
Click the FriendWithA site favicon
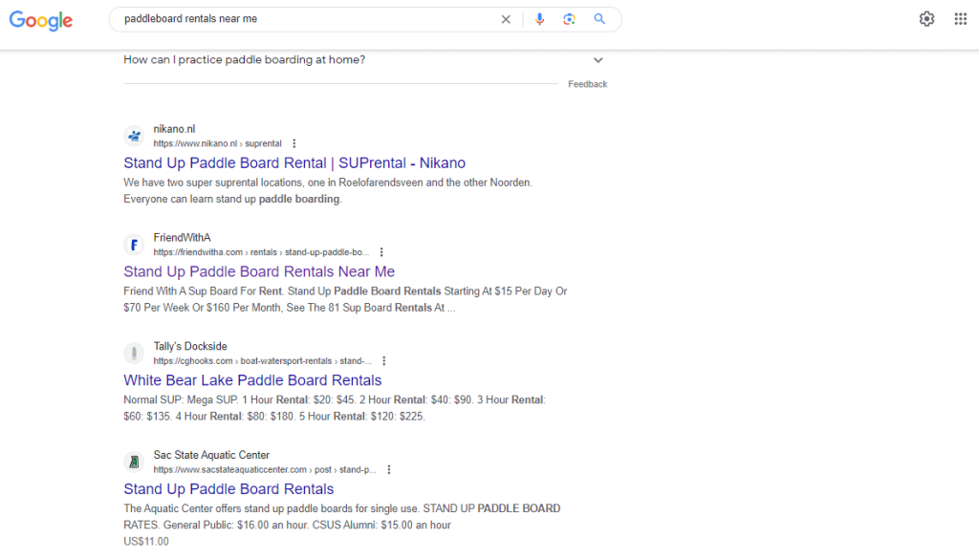(x=134, y=245)
